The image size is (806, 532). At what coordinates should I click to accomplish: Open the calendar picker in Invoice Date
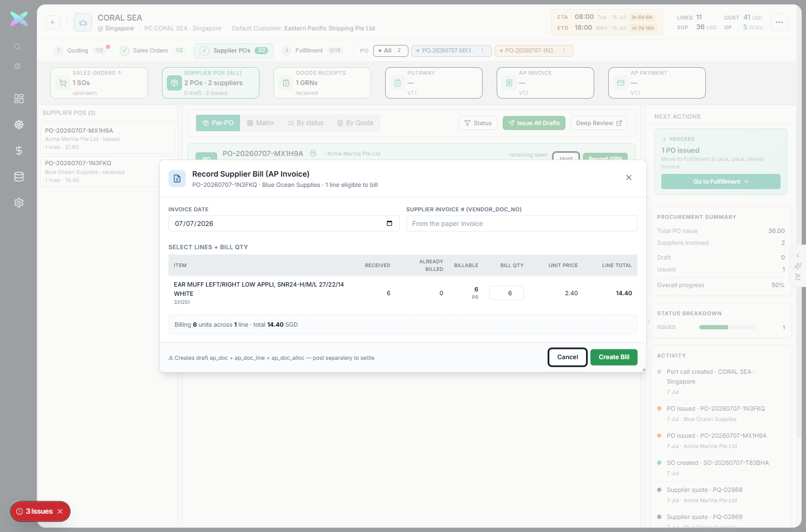389,223
